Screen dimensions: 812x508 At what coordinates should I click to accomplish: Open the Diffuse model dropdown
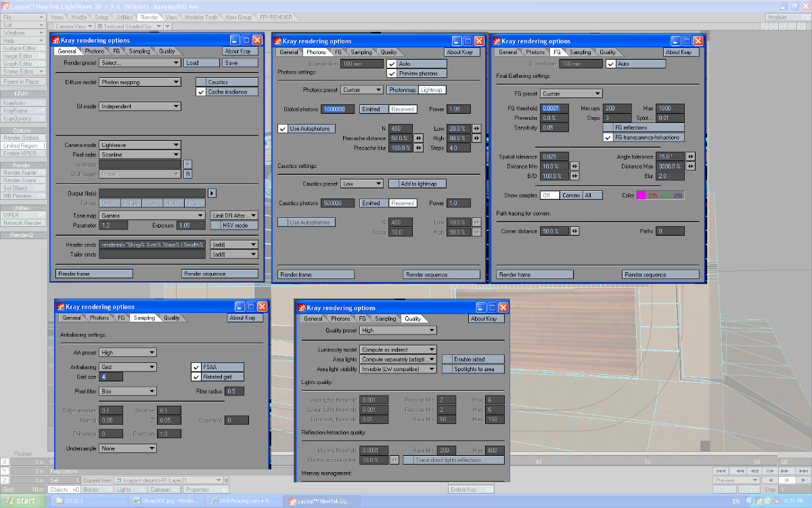pyautogui.click(x=140, y=82)
